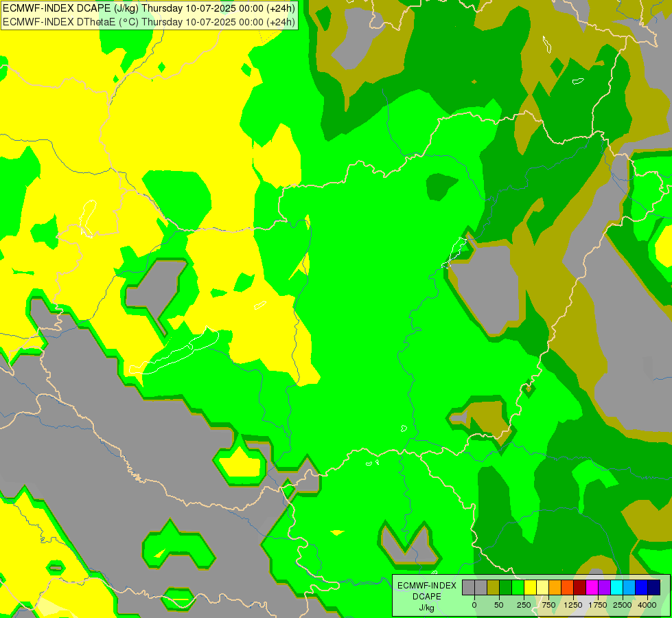Click the 'ECMWF-INDEX DCAPE (J/kg)' title line
Screen dimensions: 672x618
click(x=149, y=8)
